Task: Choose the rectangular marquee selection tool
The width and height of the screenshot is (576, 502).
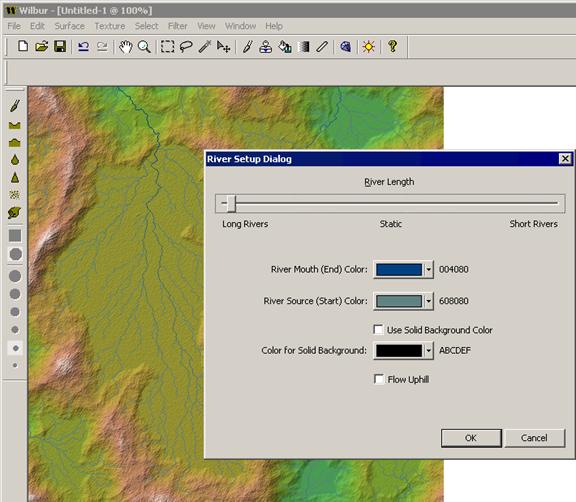Action: point(167,47)
